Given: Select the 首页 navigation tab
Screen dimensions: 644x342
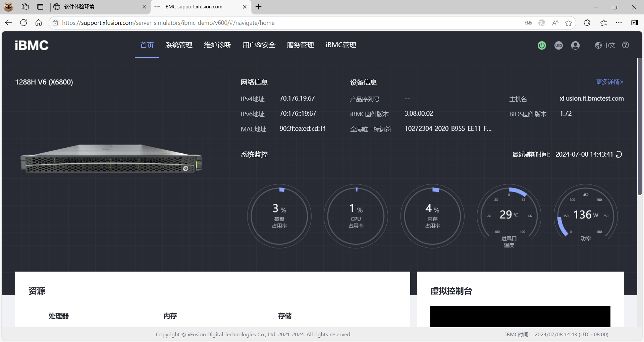Looking at the screenshot, I should tap(147, 45).
